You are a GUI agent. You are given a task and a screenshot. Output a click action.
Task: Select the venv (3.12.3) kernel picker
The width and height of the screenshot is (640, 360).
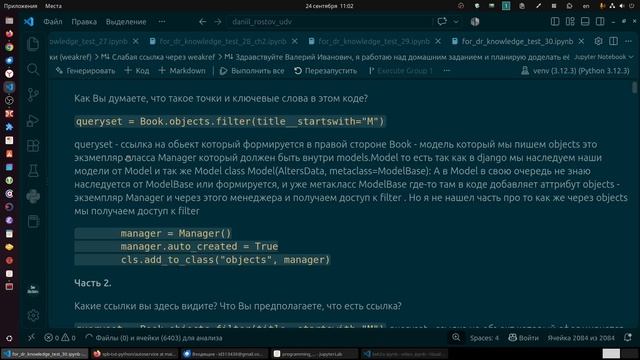(x=576, y=71)
